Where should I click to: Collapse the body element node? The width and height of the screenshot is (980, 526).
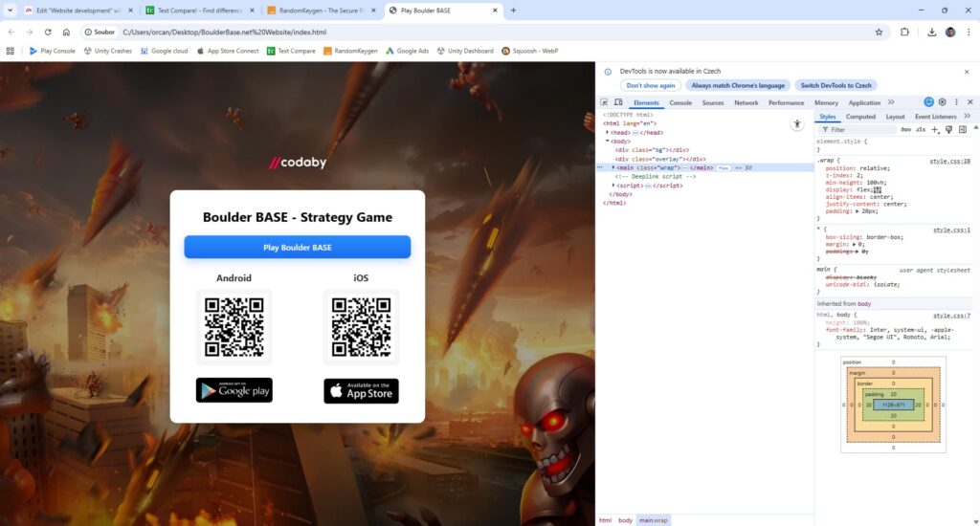606,142
